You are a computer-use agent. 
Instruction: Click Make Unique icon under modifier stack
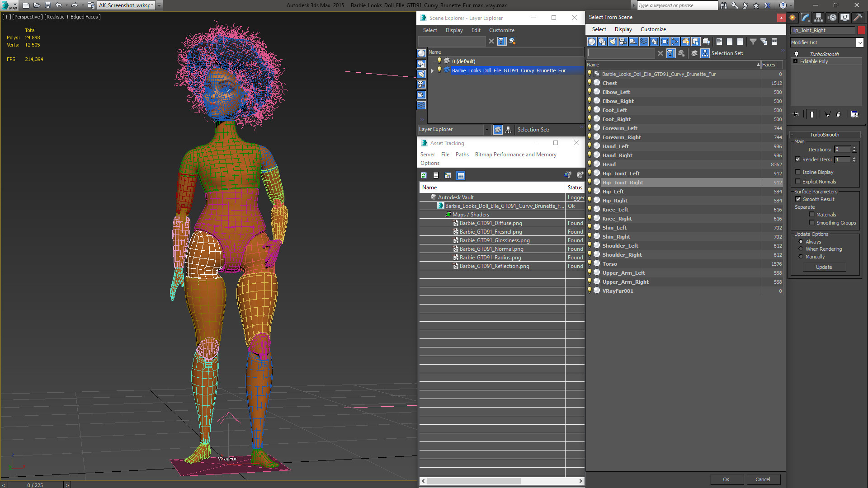pos(827,114)
